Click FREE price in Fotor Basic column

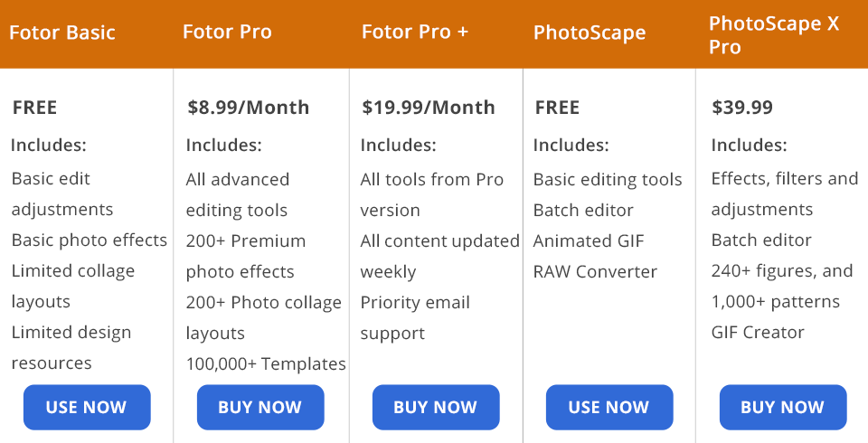click(35, 108)
